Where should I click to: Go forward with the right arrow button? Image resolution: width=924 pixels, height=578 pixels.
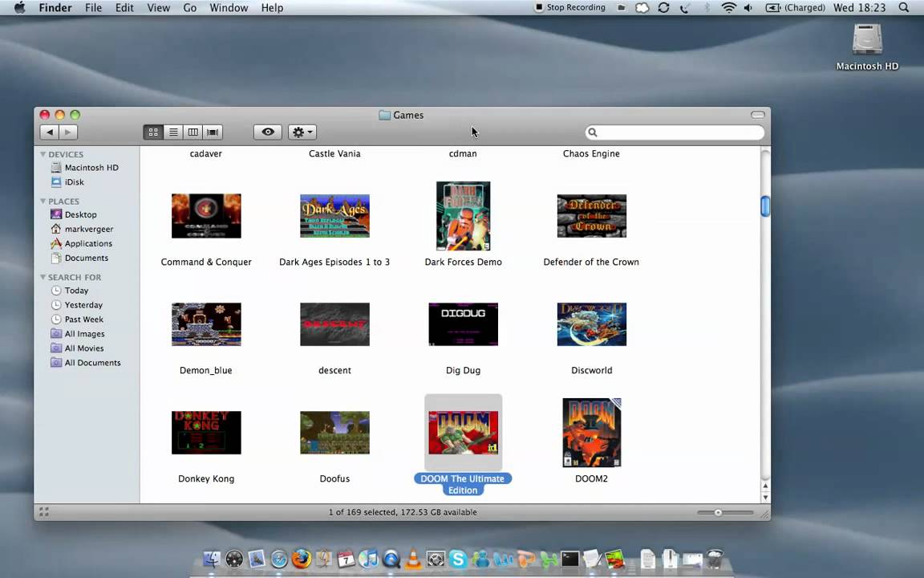point(68,132)
